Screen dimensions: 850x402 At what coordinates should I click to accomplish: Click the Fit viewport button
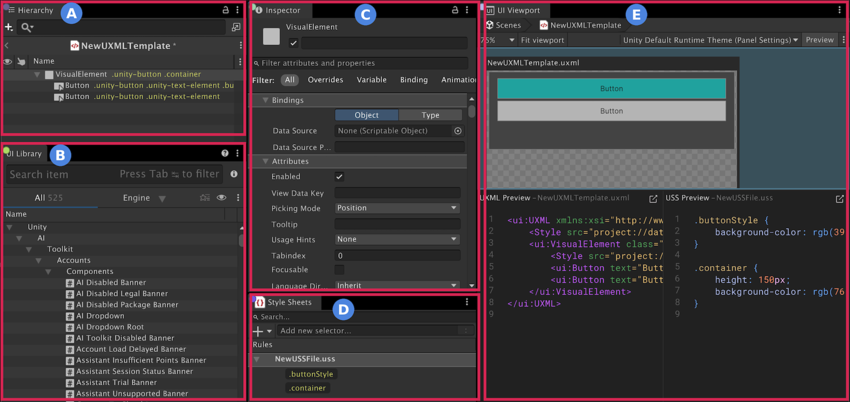pyautogui.click(x=543, y=40)
